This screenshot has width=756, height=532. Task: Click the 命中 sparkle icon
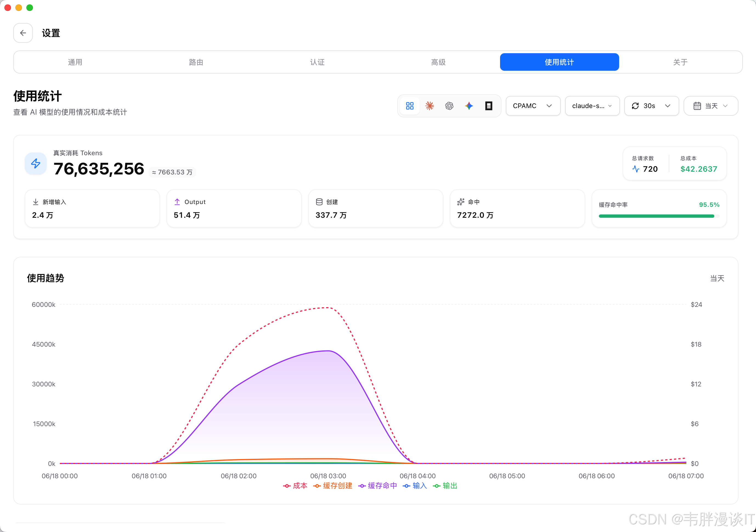coord(461,202)
